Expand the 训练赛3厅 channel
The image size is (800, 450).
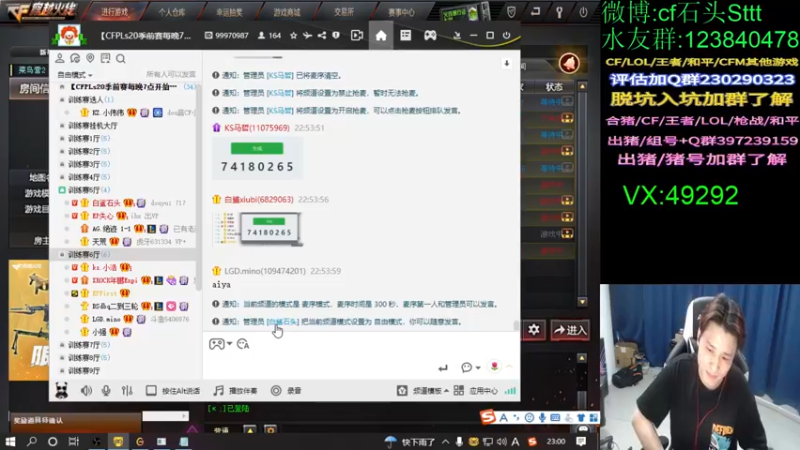62,164
